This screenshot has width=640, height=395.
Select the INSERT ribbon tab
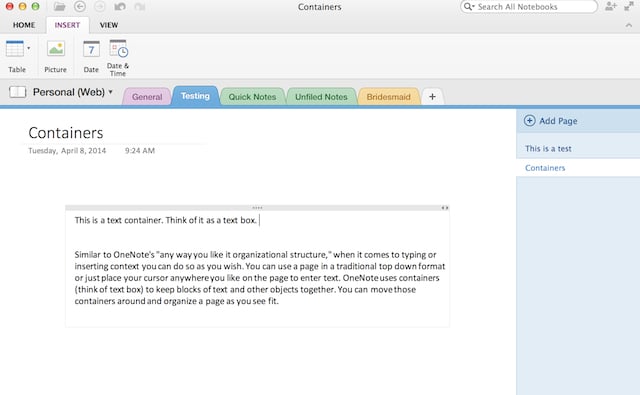point(67,25)
